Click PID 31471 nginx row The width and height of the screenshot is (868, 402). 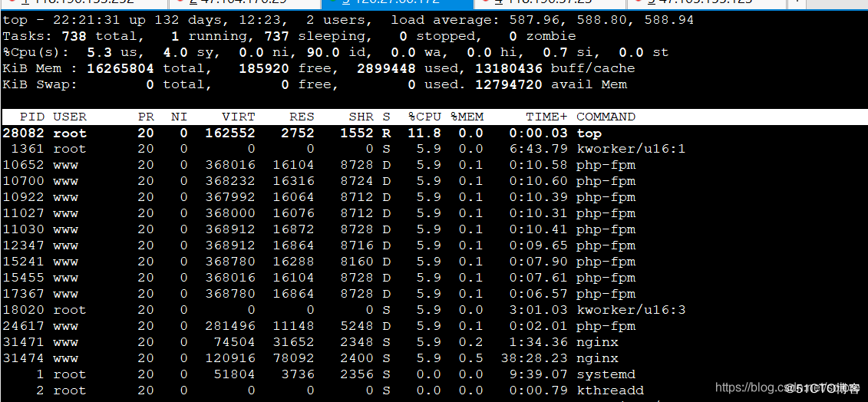pyautogui.click(x=23, y=342)
